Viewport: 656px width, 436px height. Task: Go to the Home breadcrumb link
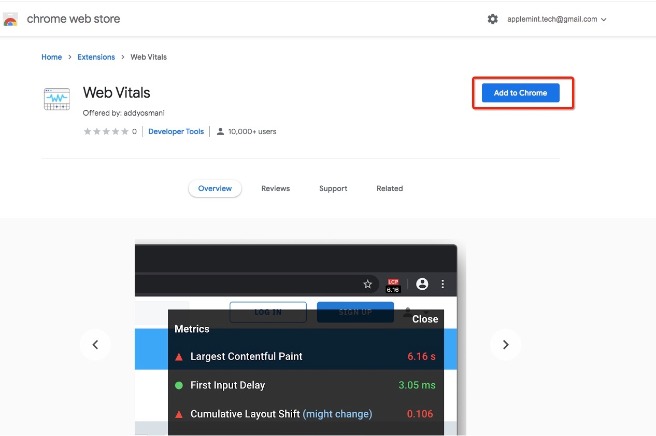[51, 57]
